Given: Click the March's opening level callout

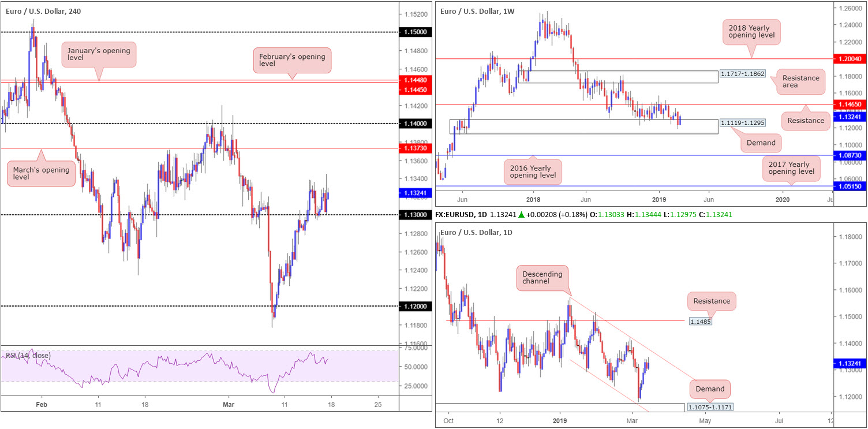Looking at the screenshot, I should [41, 174].
